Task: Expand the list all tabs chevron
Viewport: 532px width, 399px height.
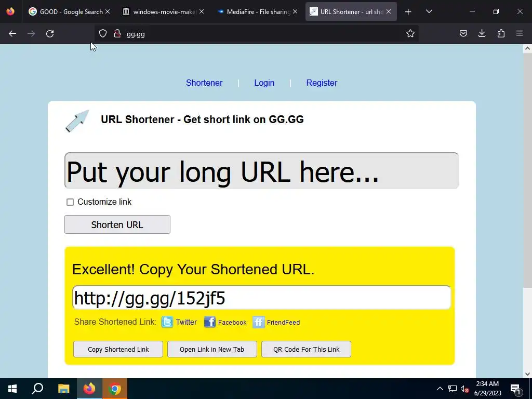Action: pyautogui.click(x=429, y=12)
